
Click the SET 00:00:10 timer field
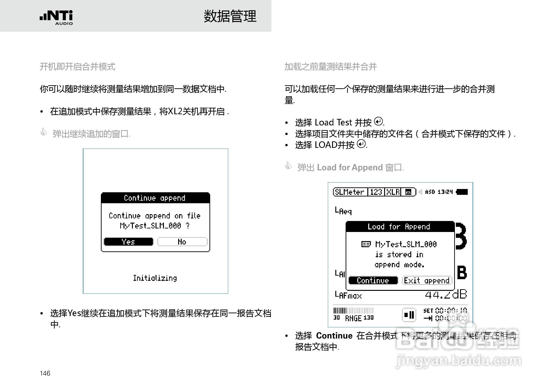(445, 310)
